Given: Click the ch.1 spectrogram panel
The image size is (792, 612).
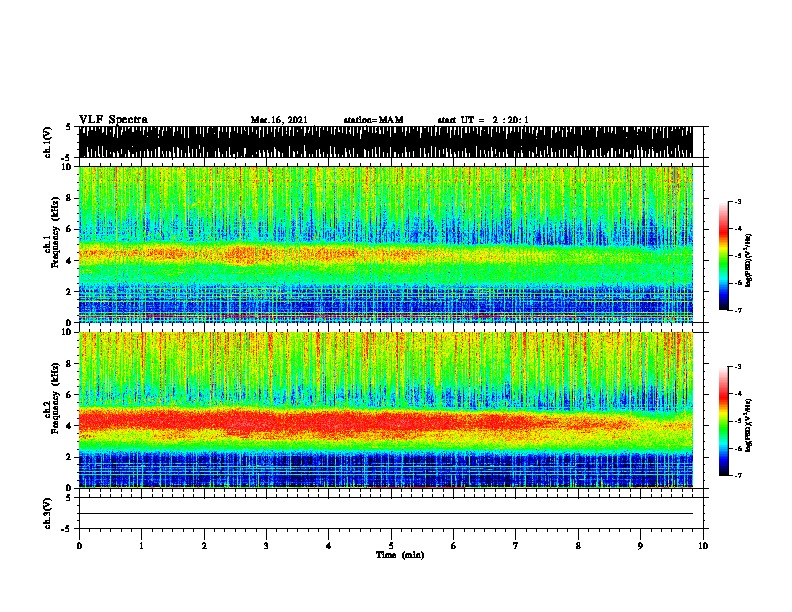Looking at the screenshot, I should [x=385, y=244].
